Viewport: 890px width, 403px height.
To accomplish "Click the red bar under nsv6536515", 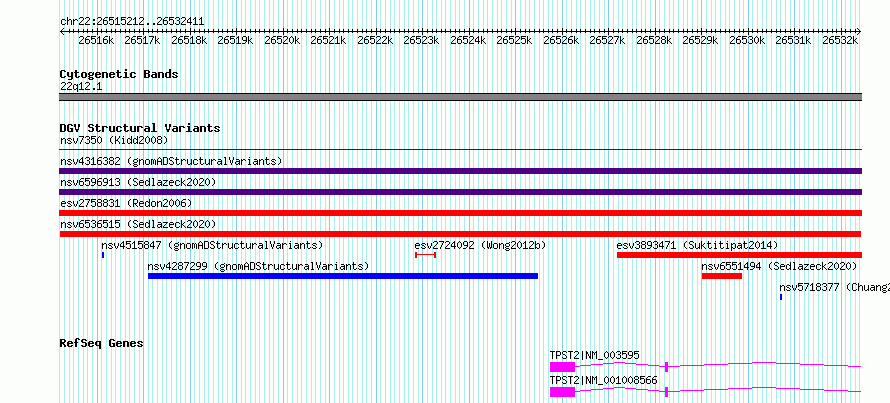I will (460, 234).
